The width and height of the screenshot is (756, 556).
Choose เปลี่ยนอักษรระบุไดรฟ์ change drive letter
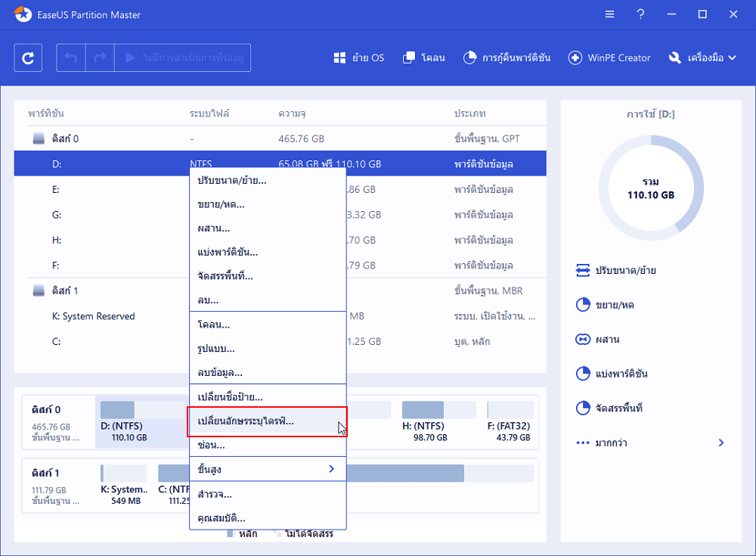point(267,421)
